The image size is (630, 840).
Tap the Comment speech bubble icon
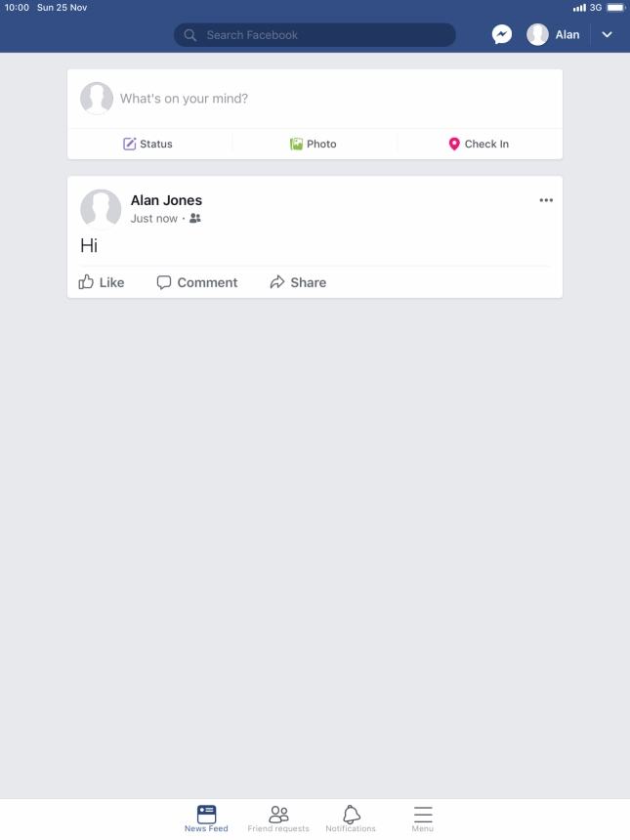tap(164, 282)
